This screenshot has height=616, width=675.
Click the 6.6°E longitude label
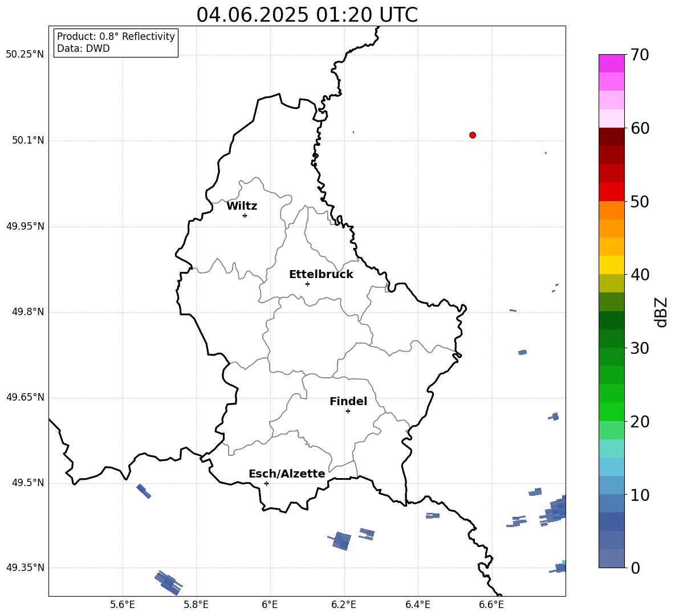click(x=491, y=605)
